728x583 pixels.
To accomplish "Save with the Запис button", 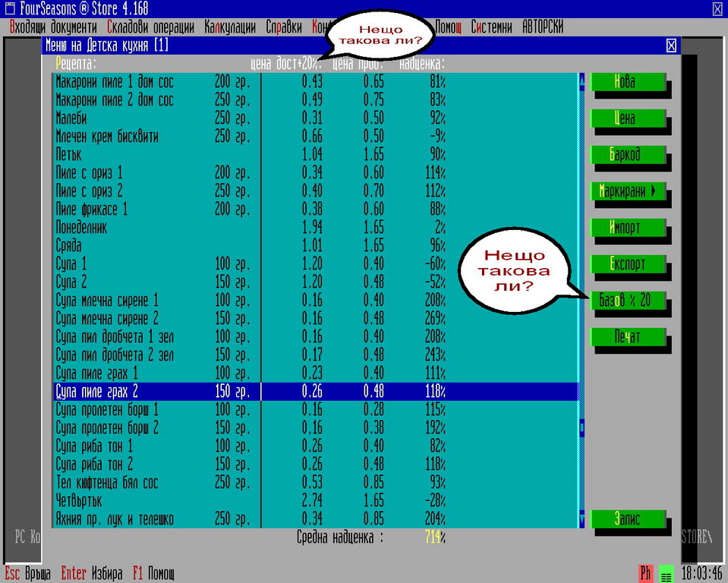I will 627,518.
